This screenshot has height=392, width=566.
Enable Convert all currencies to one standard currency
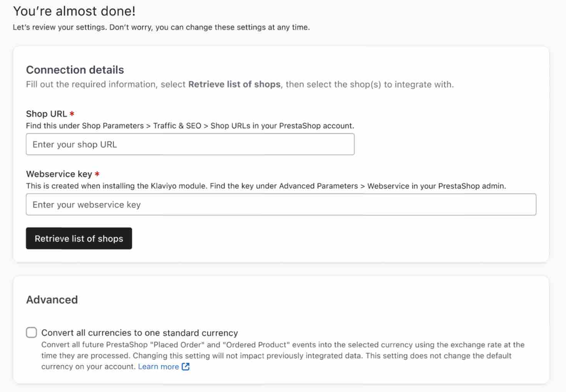point(31,332)
